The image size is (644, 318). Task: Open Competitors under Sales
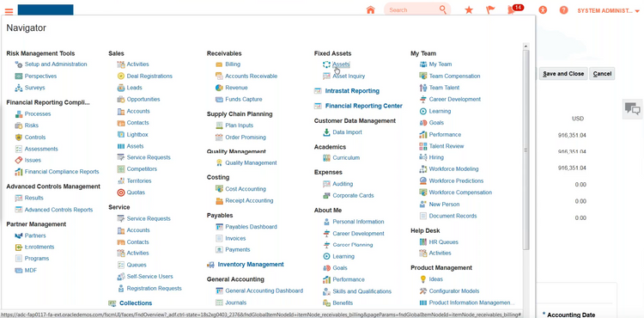[x=142, y=168]
